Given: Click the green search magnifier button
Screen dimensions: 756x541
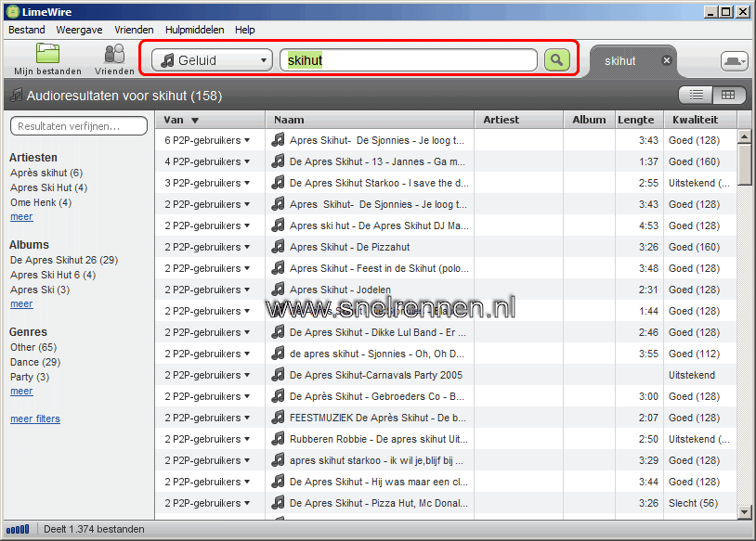Looking at the screenshot, I should (557, 60).
